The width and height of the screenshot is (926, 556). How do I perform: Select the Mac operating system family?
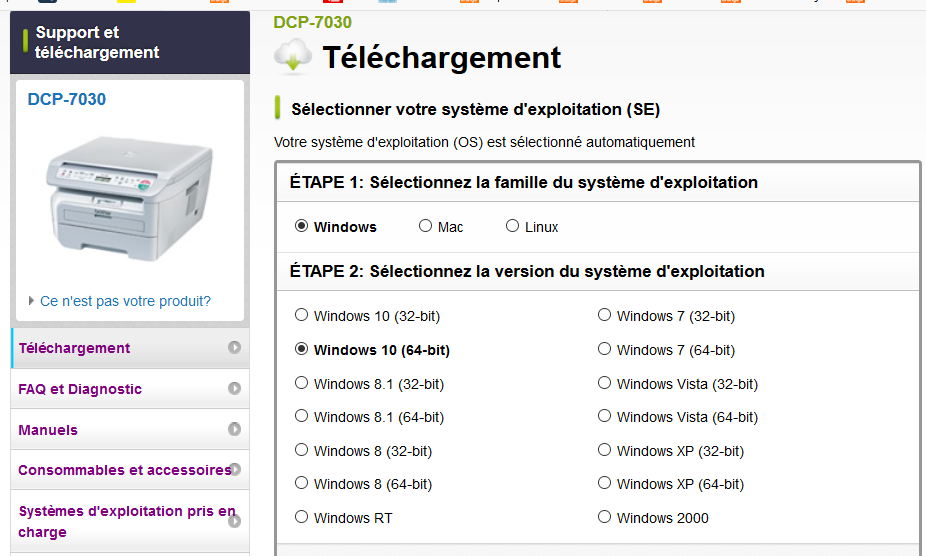pos(426,227)
